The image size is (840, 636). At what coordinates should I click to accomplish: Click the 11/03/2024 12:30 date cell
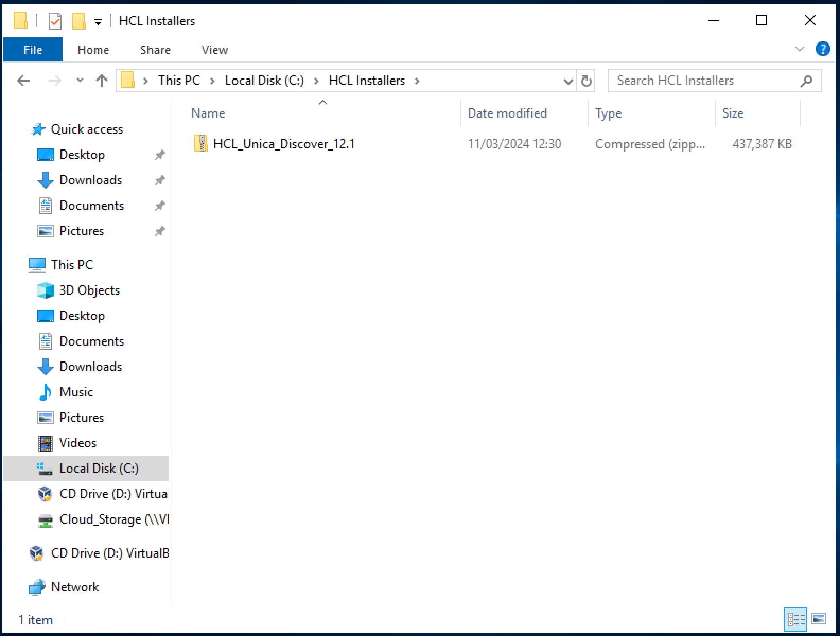[514, 144]
